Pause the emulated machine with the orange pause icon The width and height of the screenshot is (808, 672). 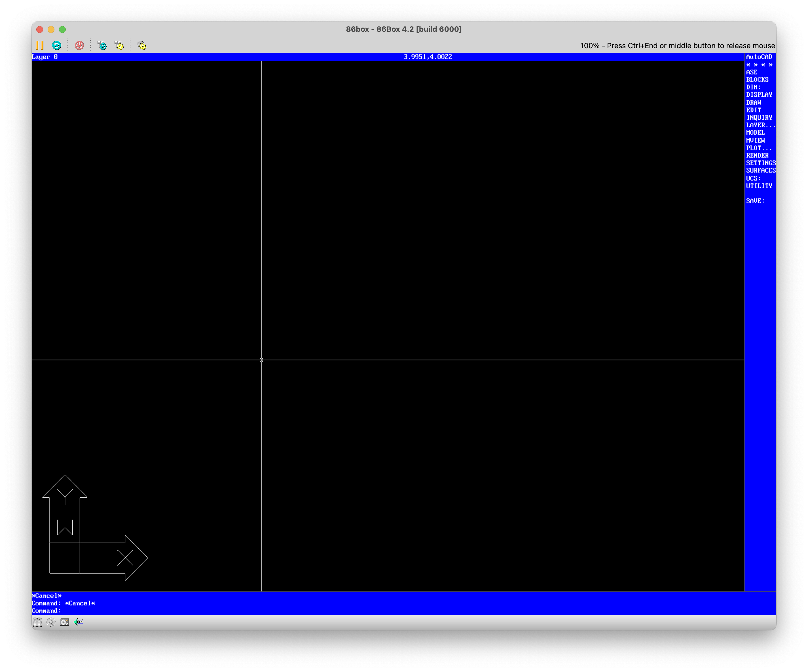click(40, 45)
